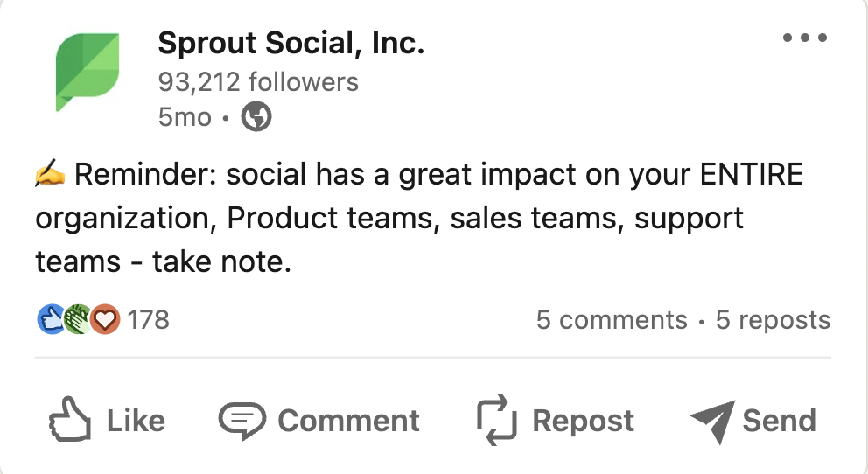Click the Sprout Social green leaf logo
This screenshot has width=868, height=474.
[87, 72]
